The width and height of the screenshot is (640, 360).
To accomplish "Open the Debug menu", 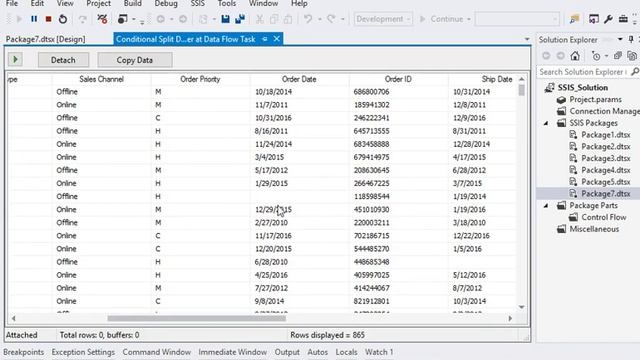I will (x=166, y=4).
